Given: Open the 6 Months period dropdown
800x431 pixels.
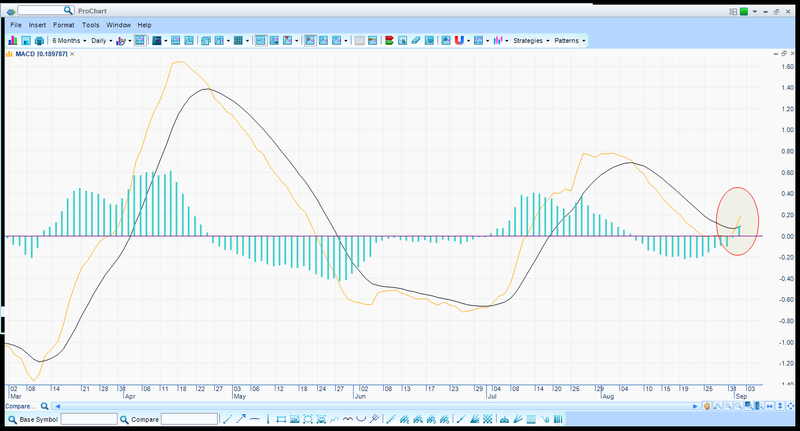Looking at the screenshot, I should [x=69, y=40].
